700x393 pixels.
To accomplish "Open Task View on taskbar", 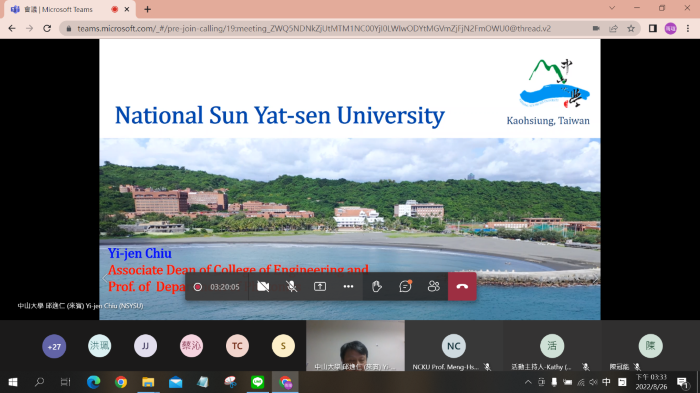I will tap(66, 382).
